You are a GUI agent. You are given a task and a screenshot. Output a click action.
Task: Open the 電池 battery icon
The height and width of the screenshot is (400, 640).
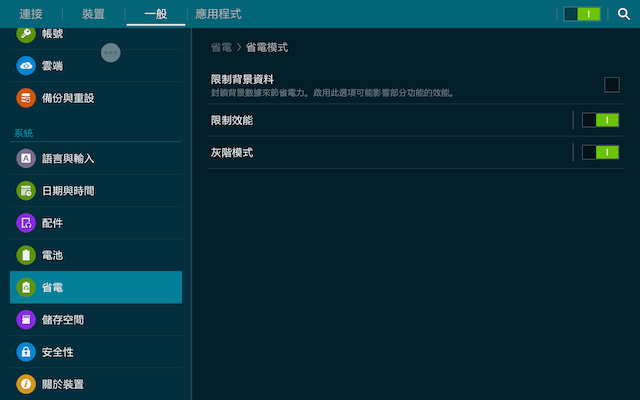[x=26, y=255]
